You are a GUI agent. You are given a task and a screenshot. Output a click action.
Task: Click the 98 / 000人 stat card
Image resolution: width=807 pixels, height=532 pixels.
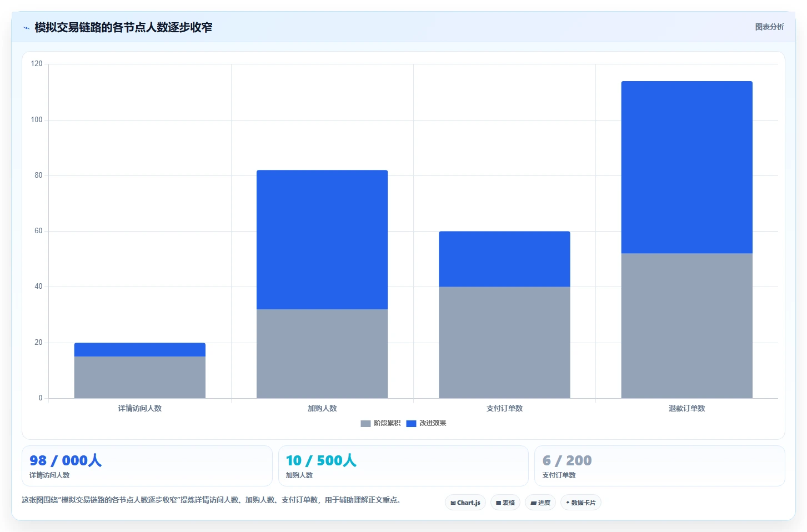[147, 466]
